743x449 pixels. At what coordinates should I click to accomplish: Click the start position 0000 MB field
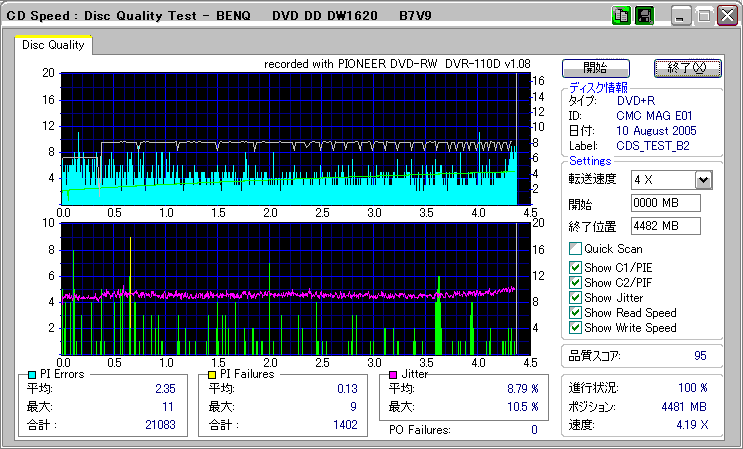666,203
